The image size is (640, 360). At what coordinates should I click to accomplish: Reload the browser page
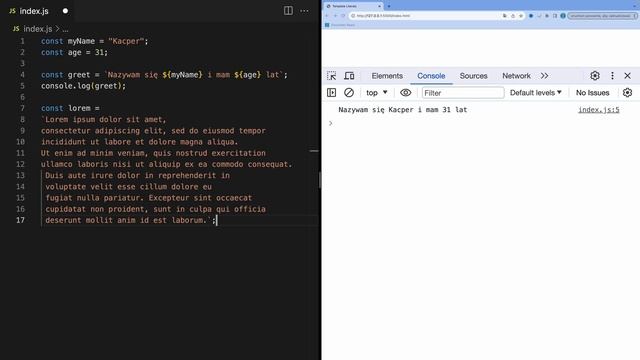pyautogui.click(x=343, y=16)
